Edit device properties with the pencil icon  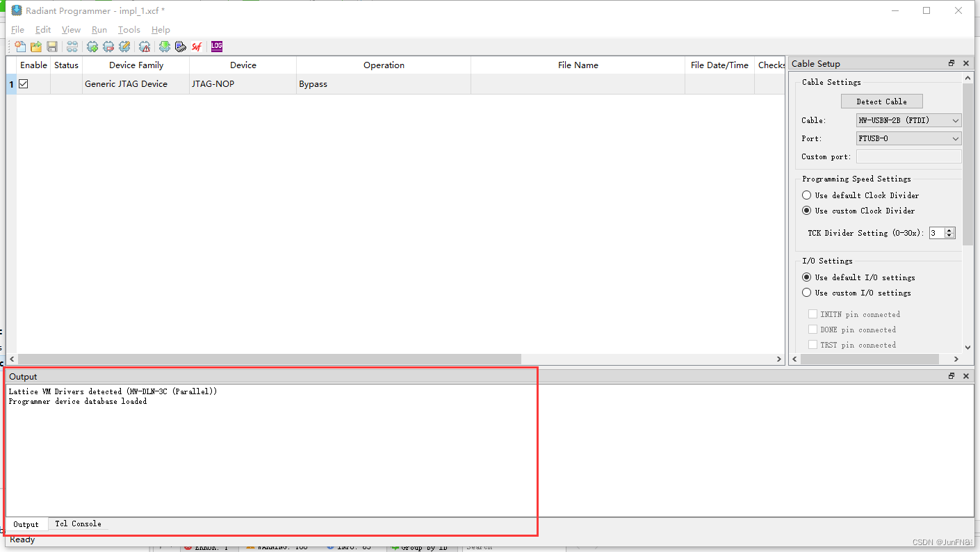124,47
